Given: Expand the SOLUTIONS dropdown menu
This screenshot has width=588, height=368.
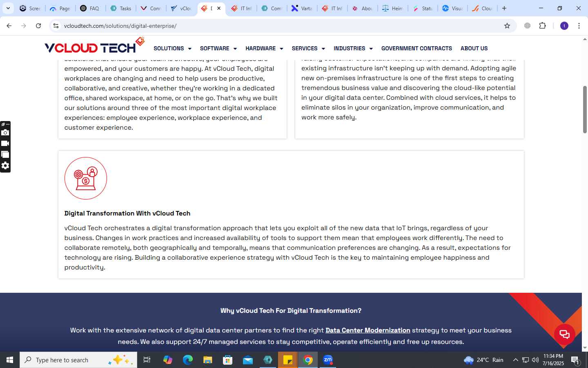Looking at the screenshot, I should click(x=172, y=48).
